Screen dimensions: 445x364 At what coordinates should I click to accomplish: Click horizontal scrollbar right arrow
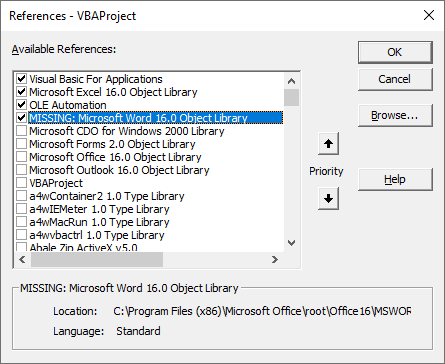(x=275, y=259)
